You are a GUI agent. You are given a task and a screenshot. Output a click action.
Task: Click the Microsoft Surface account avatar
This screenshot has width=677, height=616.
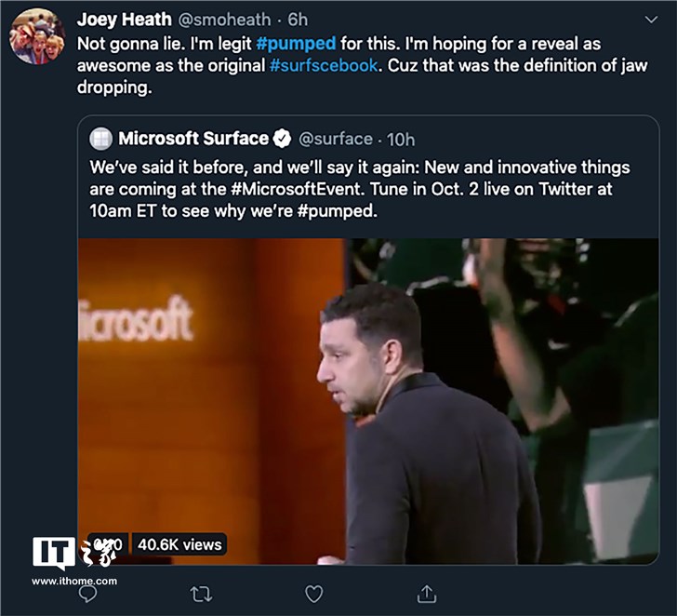tap(101, 139)
